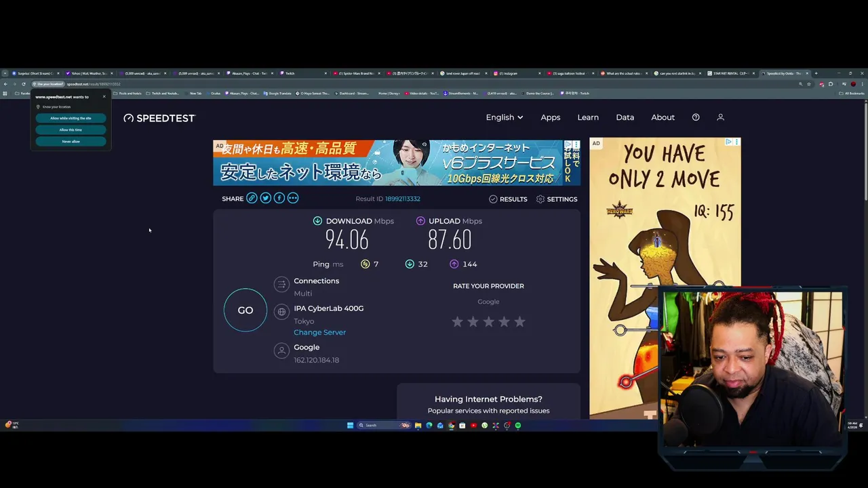Screen dimensions: 868x488
Task: Open the All Bookmarks folder
Action: click(x=850, y=93)
